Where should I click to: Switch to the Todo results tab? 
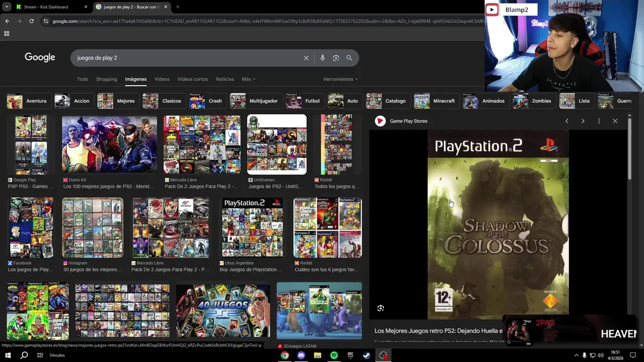tap(83, 79)
